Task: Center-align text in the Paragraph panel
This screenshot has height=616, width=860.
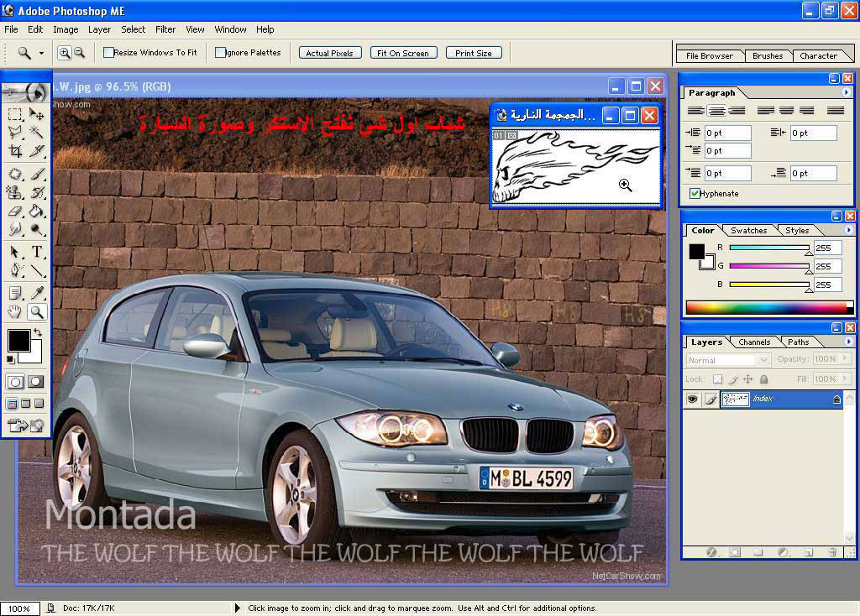Action: point(716,111)
